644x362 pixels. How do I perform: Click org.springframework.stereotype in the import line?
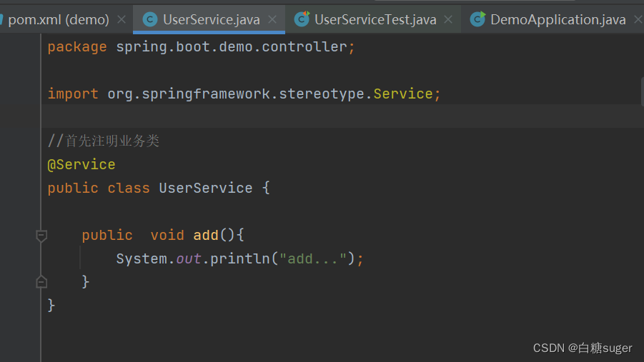(x=236, y=94)
